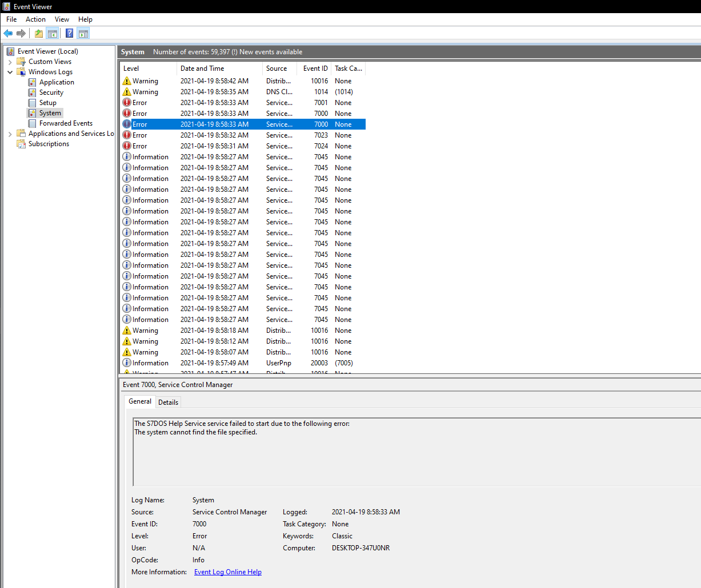
Task: Click warning icon of DNS Client event 1014
Action: click(x=127, y=92)
